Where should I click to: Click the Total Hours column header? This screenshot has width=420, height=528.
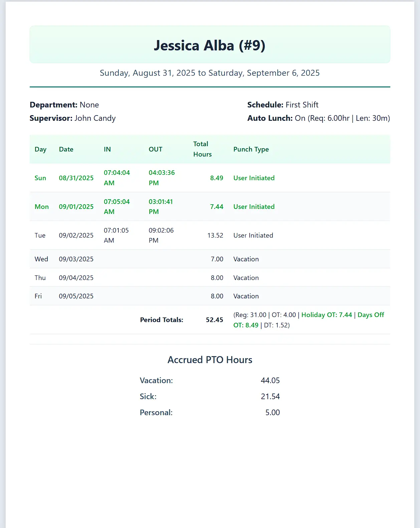[x=202, y=149]
